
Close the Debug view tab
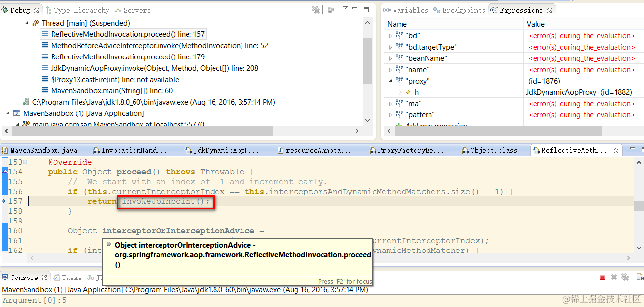point(36,10)
